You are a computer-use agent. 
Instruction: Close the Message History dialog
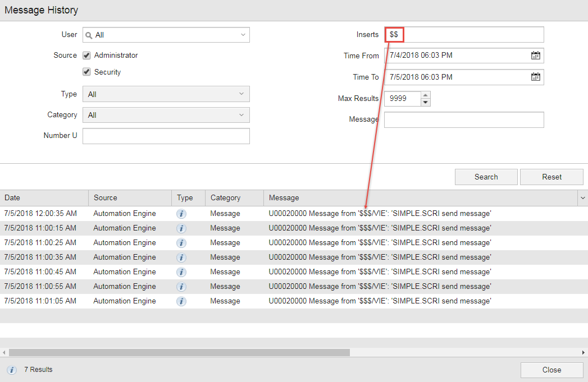(551, 370)
